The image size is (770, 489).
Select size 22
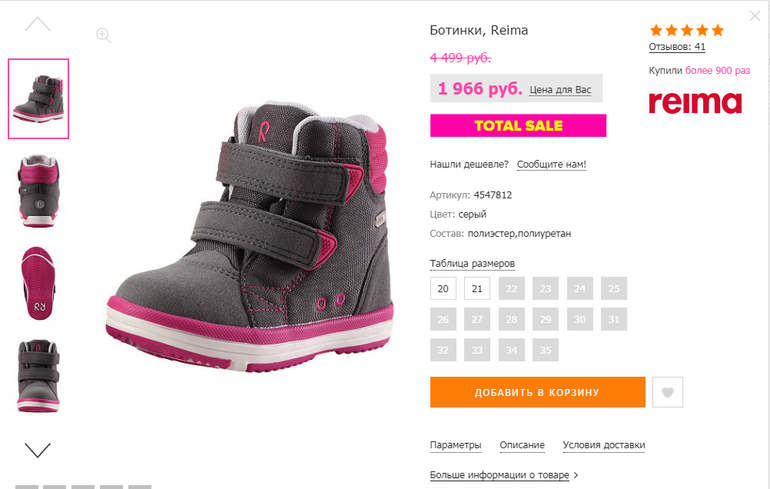pyautogui.click(x=511, y=289)
